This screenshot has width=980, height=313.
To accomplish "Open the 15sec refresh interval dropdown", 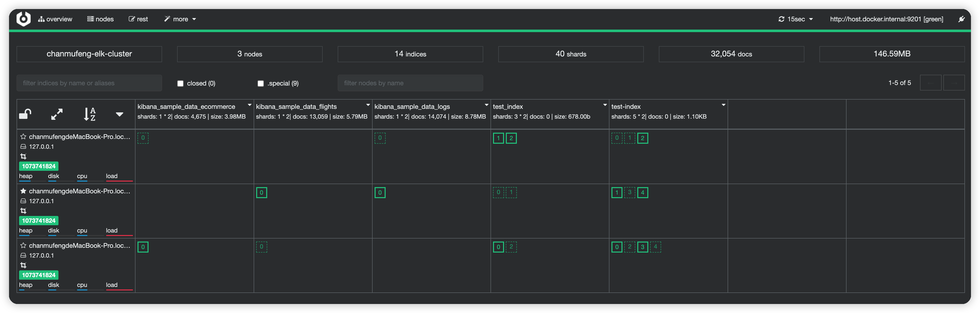I will coord(796,19).
